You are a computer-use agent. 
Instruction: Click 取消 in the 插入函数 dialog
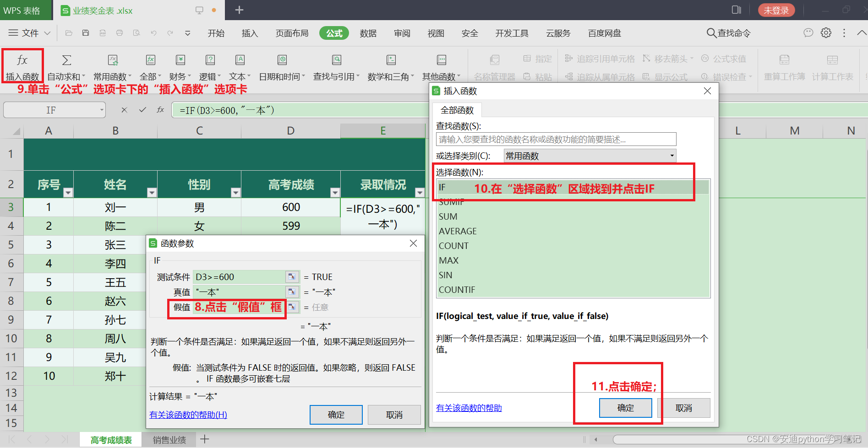pyautogui.click(x=684, y=408)
